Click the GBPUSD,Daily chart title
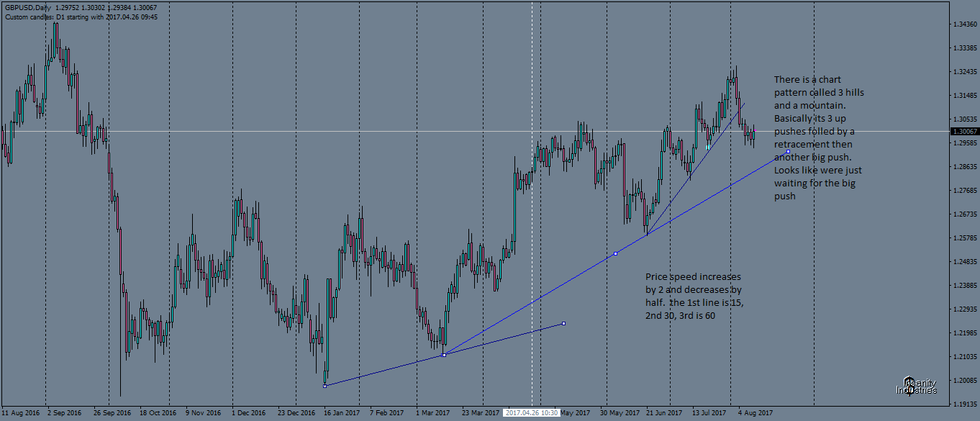This screenshot has height=421, width=980. [27, 7]
